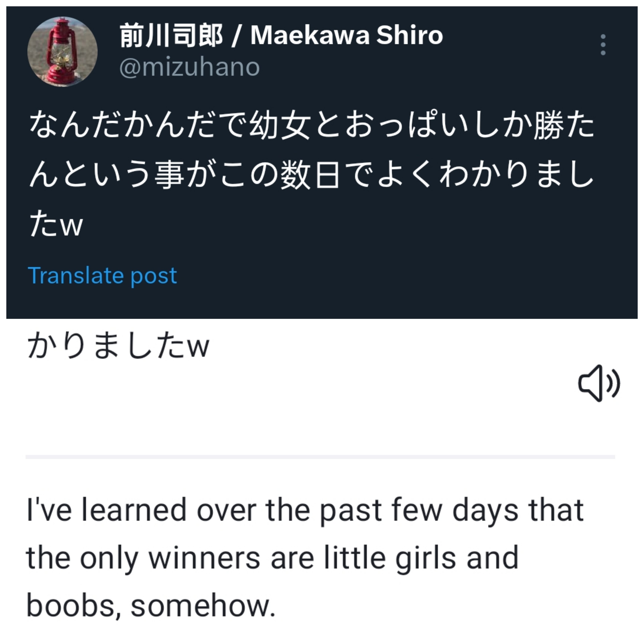This screenshot has height=644, width=644.
Task: Click tweet line starting with なんだかんだで
Action: pyautogui.click(x=312, y=126)
